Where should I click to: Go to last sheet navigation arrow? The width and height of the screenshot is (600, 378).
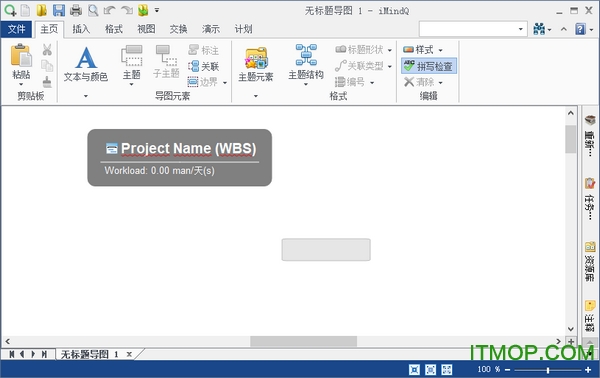point(44,354)
